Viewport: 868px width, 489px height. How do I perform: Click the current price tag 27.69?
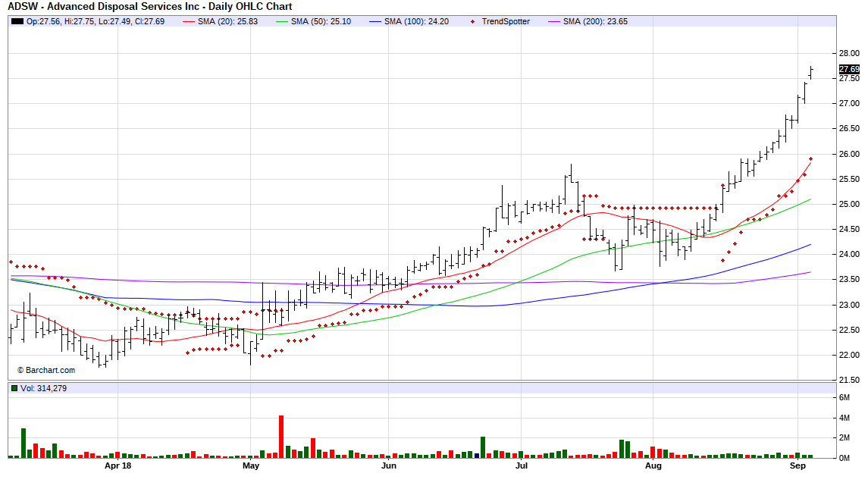[848, 69]
